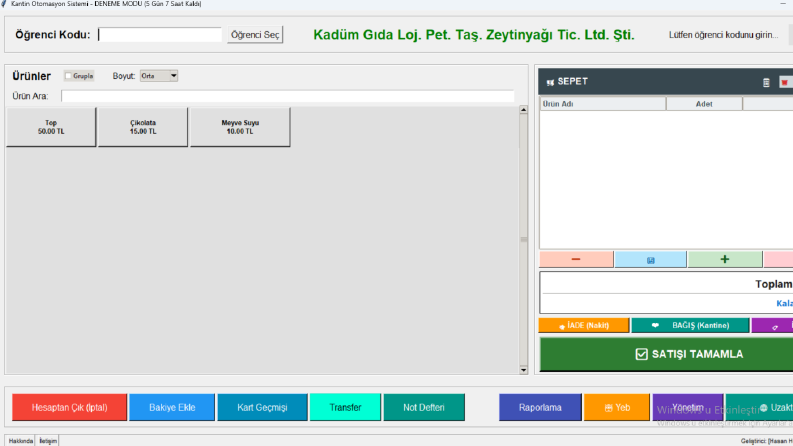Focus the Öğrenci Kodu input field

(160, 35)
